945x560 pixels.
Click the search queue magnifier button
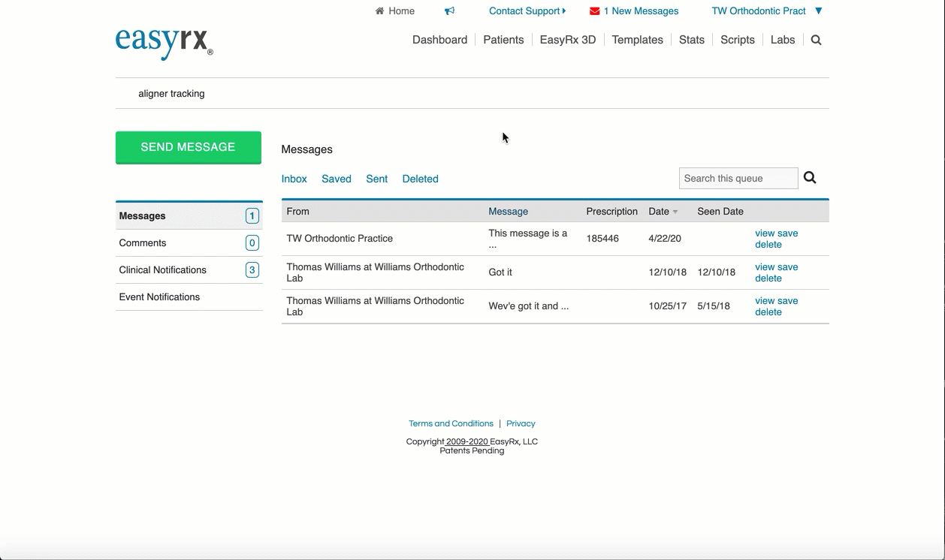click(810, 178)
